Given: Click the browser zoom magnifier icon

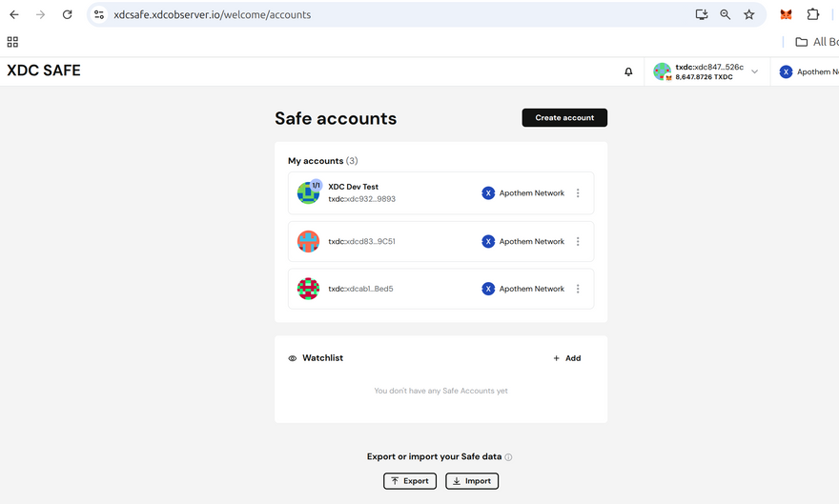Looking at the screenshot, I should [x=726, y=14].
